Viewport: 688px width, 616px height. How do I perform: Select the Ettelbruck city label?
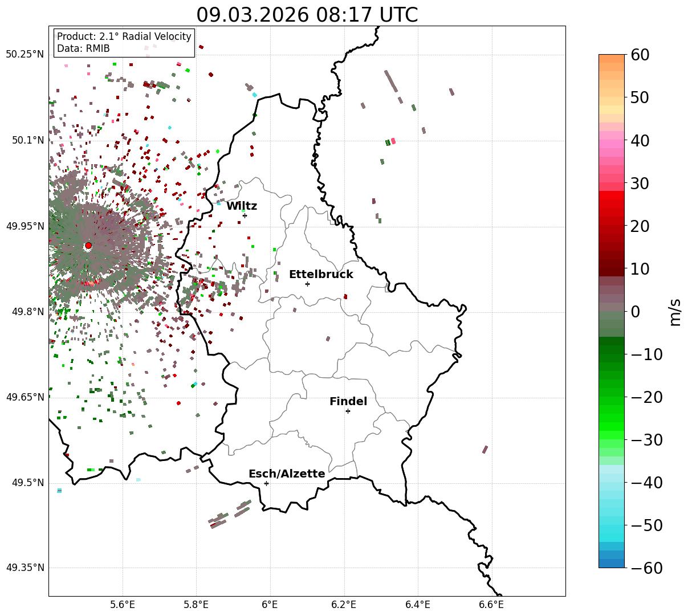tap(321, 274)
